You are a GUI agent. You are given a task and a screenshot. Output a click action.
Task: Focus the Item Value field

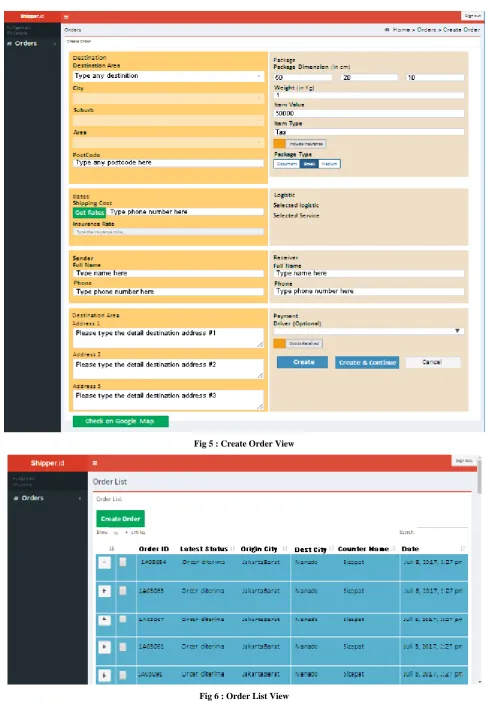coord(369,114)
